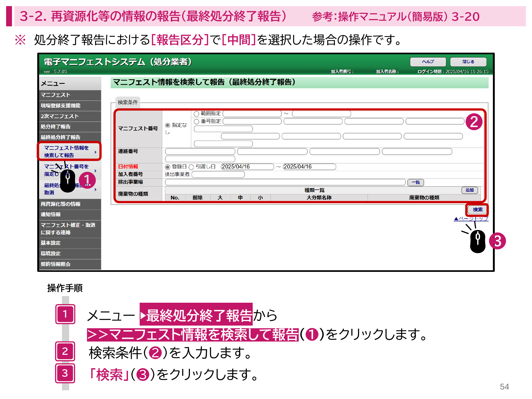Click the first 番号指定 input field
The image size is (532, 399).
tap(252, 121)
